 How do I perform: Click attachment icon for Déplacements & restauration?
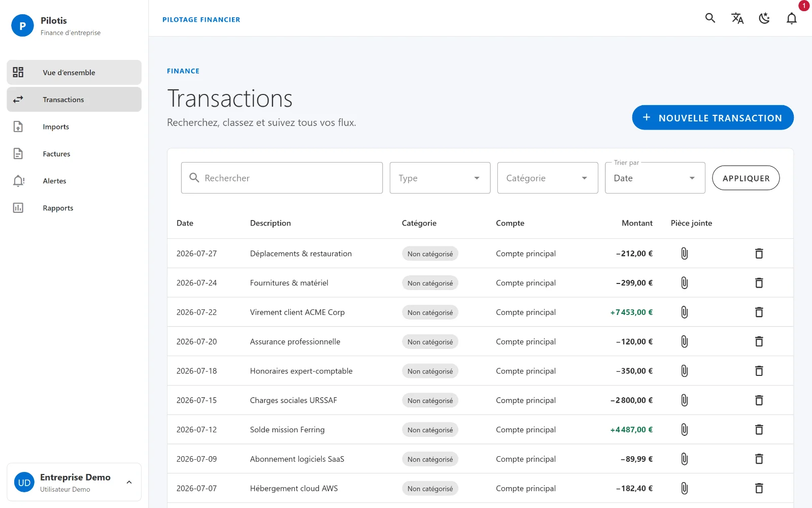(684, 253)
